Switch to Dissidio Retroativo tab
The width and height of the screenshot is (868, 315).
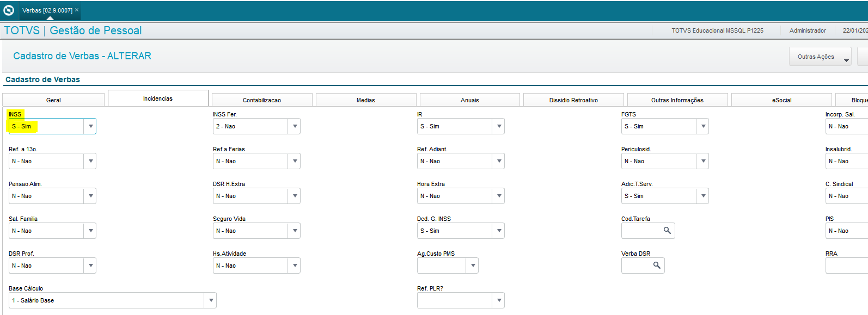(573, 100)
